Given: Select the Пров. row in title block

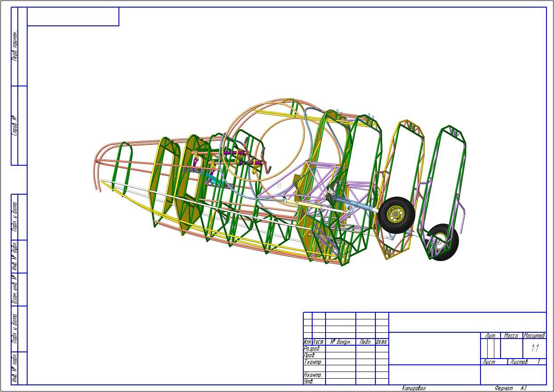Looking at the screenshot, I should point(310,355).
